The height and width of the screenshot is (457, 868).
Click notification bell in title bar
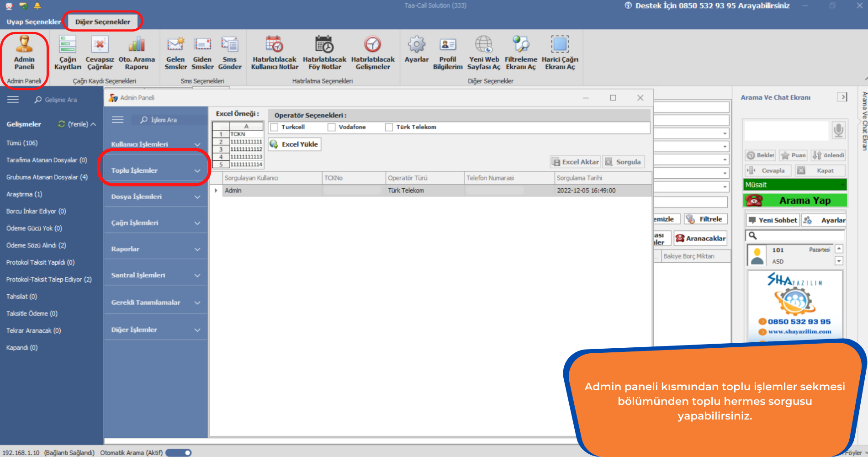[37, 5]
